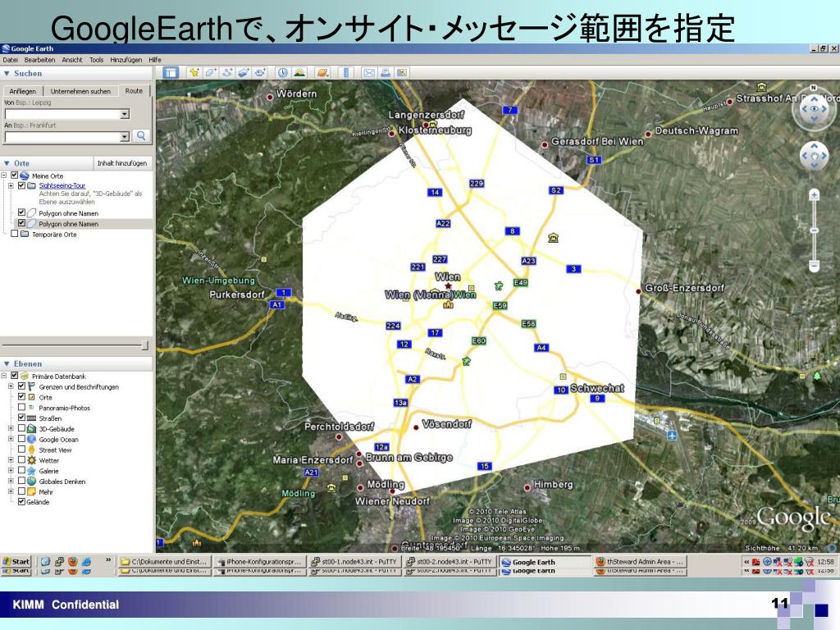
Task: Collapse the Suchen panel triangle
Action: [x=7, y=73]
